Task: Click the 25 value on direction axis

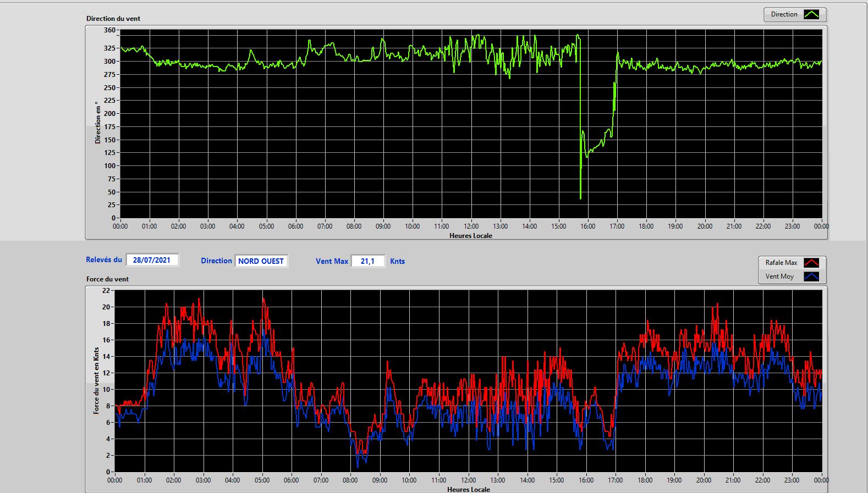Action: (112, 205)
